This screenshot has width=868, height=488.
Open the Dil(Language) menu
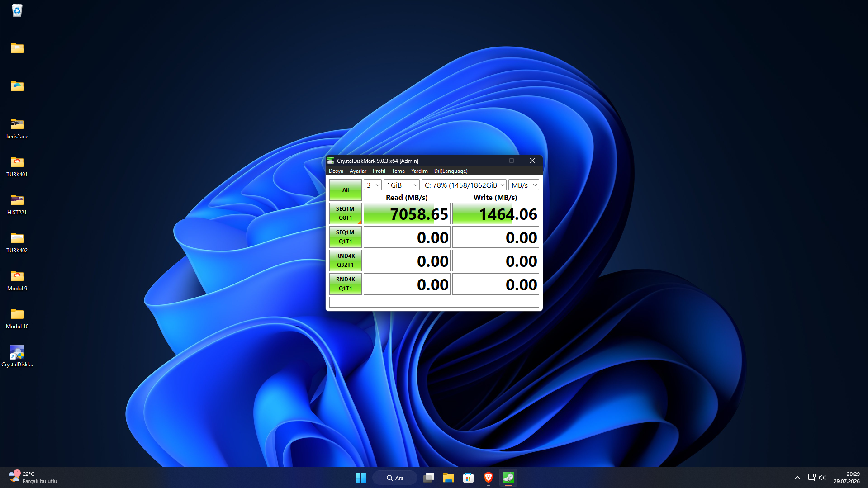point(451,171)
